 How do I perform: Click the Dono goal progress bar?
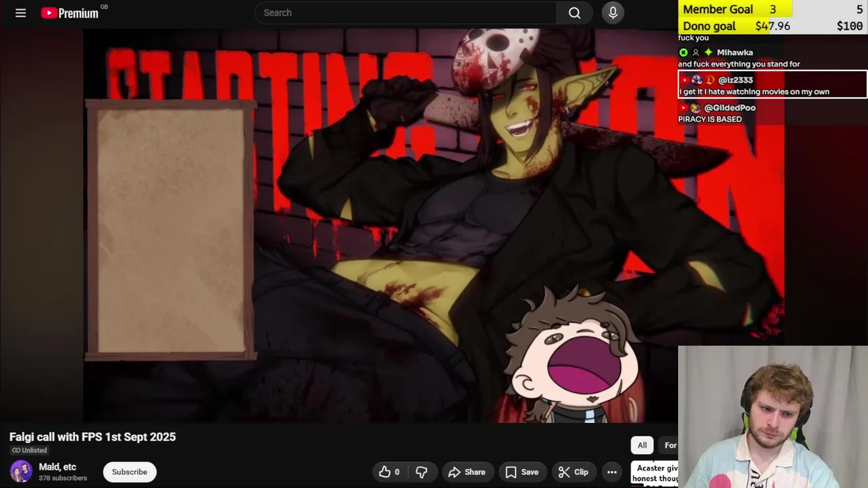[x=773, y=26]
